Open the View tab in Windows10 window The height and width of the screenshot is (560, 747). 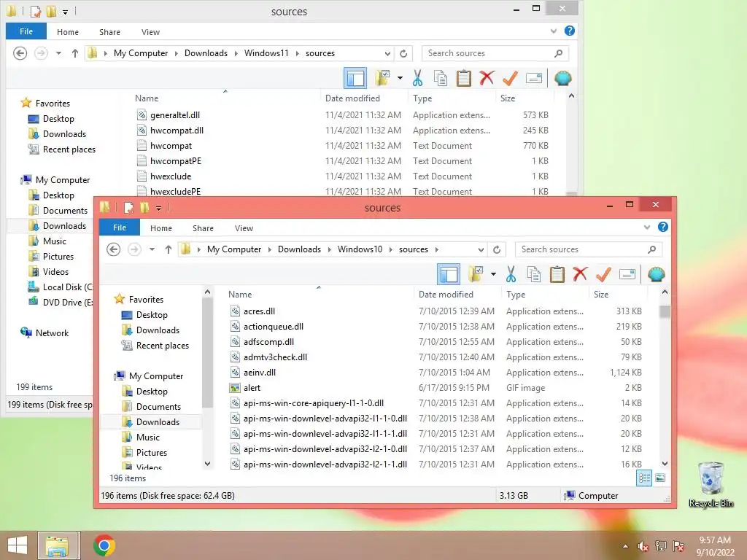(244, 228)
